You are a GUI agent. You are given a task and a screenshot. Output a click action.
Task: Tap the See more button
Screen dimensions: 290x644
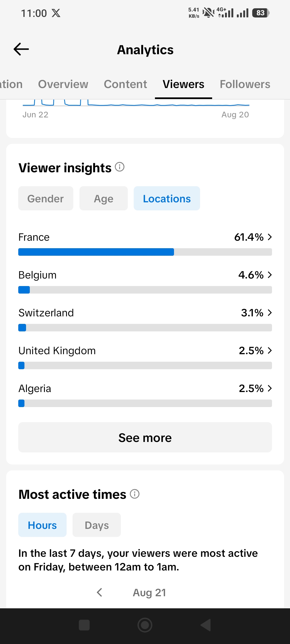click(x=145, y=437)
